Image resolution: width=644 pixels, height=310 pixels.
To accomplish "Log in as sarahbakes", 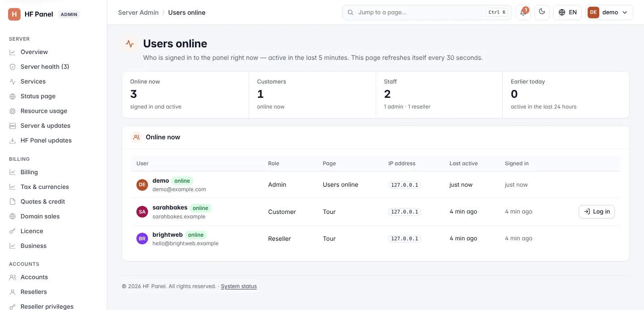I will (597, 212).
